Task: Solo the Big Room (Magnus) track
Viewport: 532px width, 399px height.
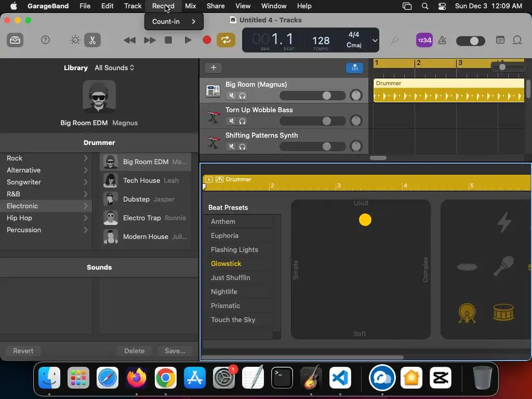Action: (242, 96)
